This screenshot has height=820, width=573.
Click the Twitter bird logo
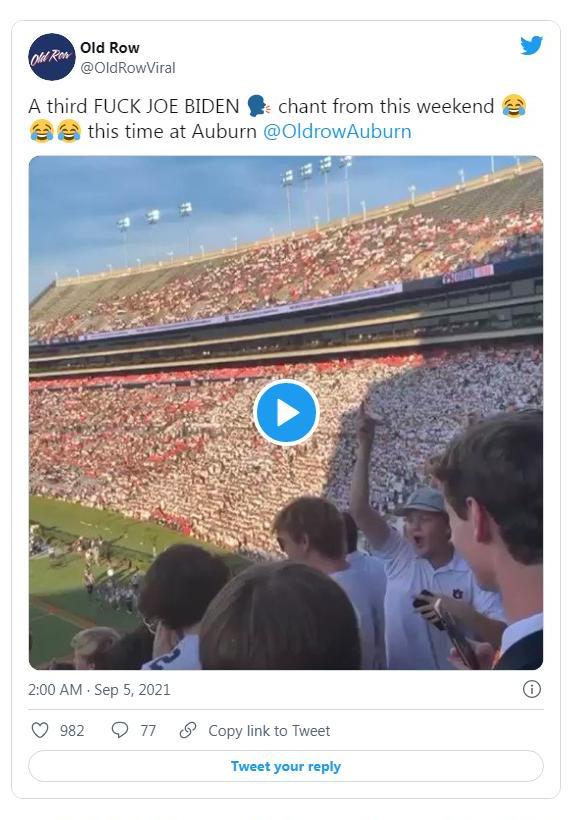pos(531,45)
